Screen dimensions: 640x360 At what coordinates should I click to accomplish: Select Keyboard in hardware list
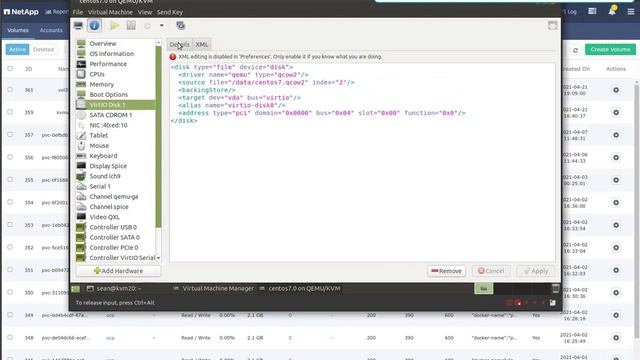point(115,156)
